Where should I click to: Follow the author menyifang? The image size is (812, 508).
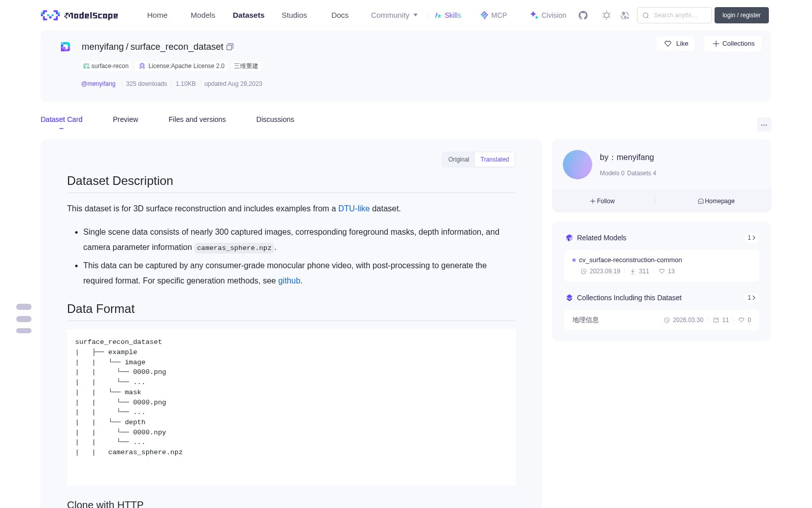602,201
